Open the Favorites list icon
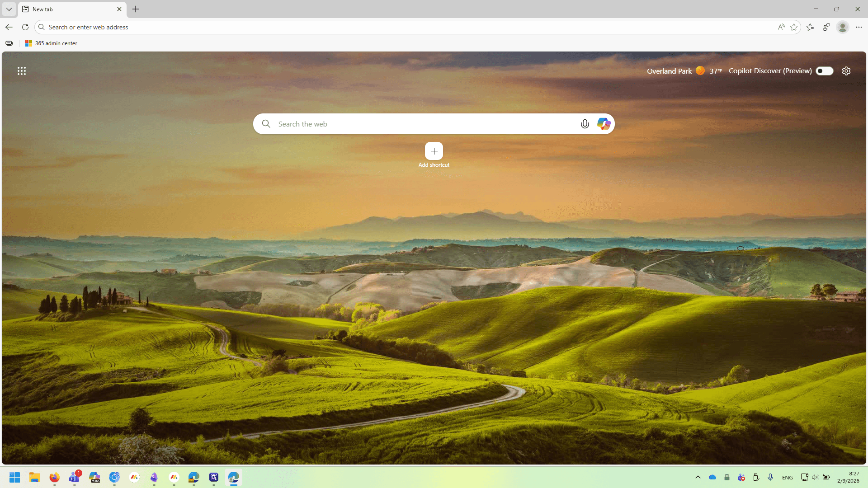Screen dimensions: 868x488 tap(810, 27)
